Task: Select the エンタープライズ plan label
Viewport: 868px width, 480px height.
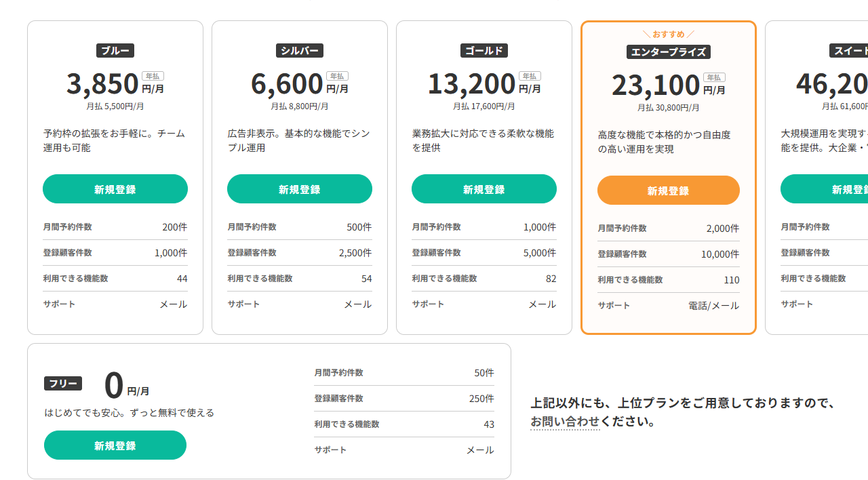Action: point(669,52)
